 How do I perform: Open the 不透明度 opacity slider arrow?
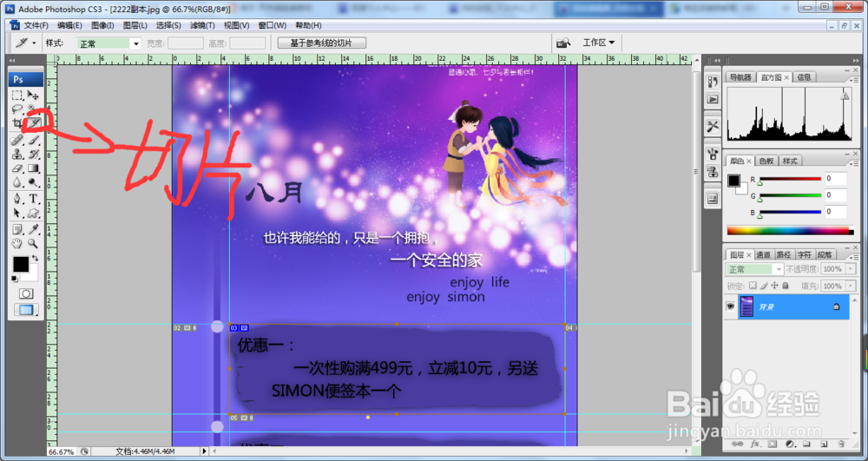coord(851,269)
